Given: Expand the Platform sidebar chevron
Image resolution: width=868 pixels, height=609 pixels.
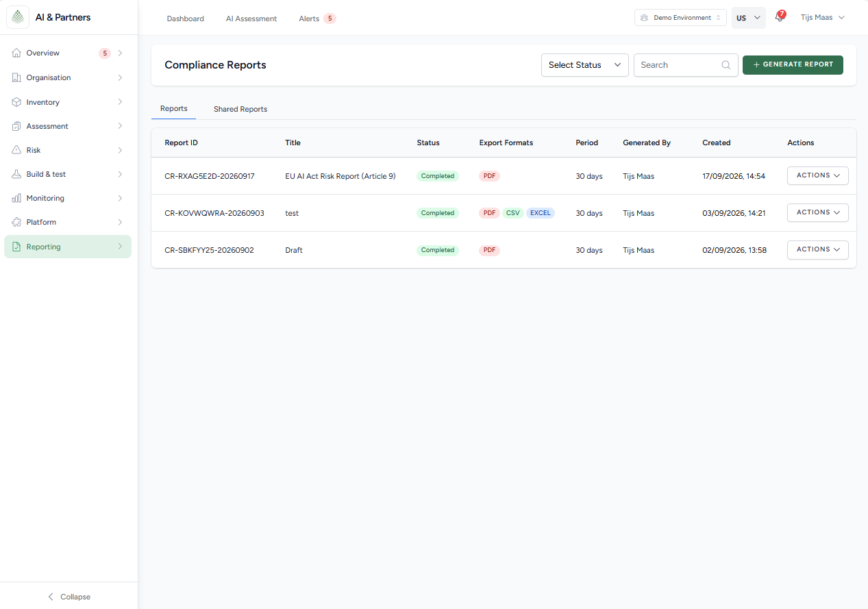Looking at the screenshot, I should point(120,222).
